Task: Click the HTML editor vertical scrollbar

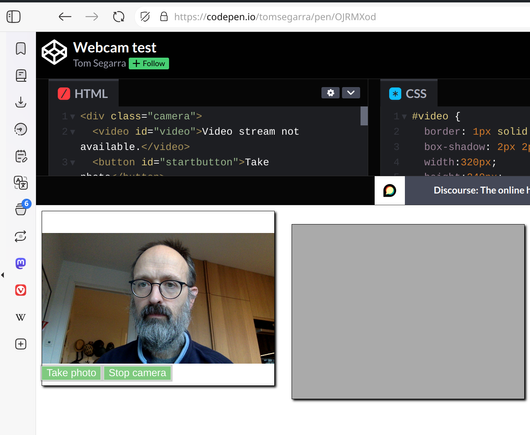Action: 364,116
